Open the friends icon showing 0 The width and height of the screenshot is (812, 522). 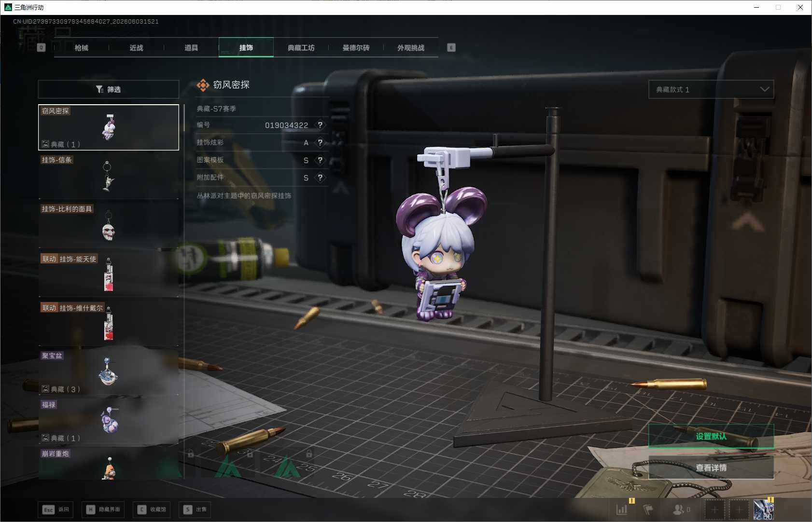pos(681,509)
